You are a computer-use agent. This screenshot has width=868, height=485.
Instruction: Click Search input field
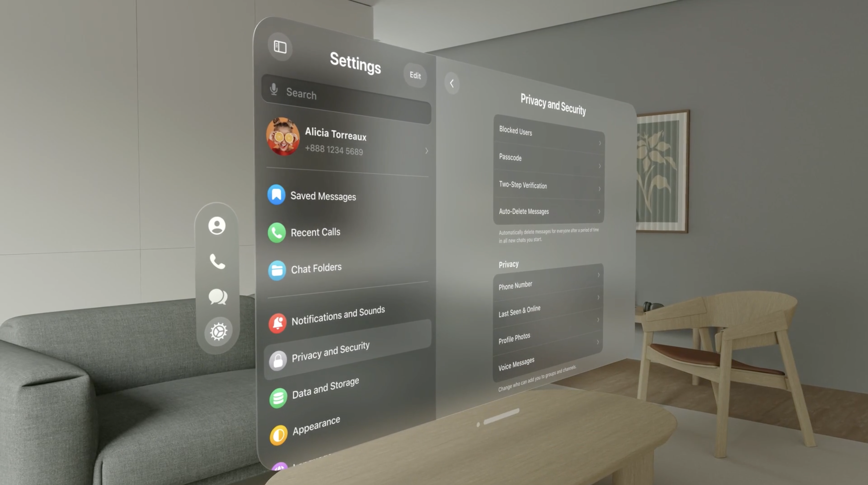click(x=347, y=94)
